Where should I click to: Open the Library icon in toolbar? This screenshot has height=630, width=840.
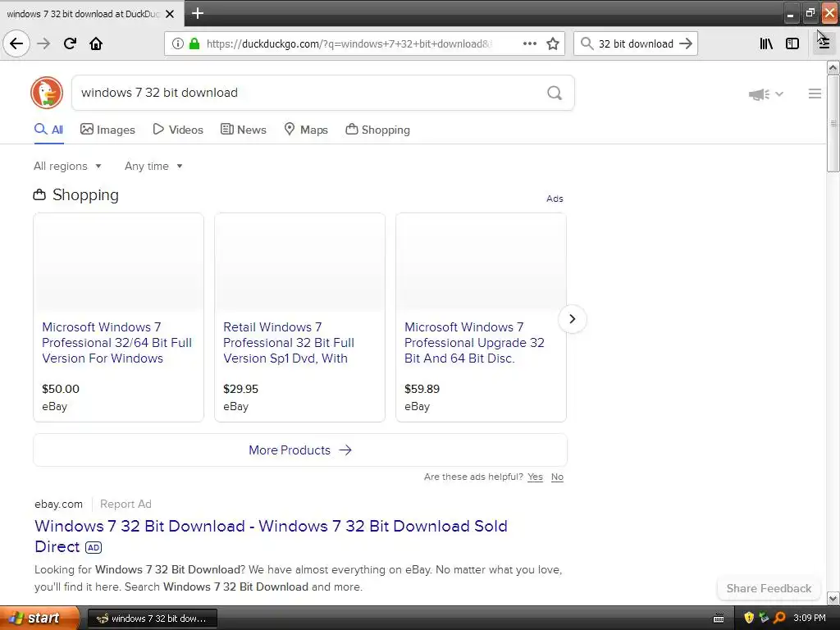point(766,43)
